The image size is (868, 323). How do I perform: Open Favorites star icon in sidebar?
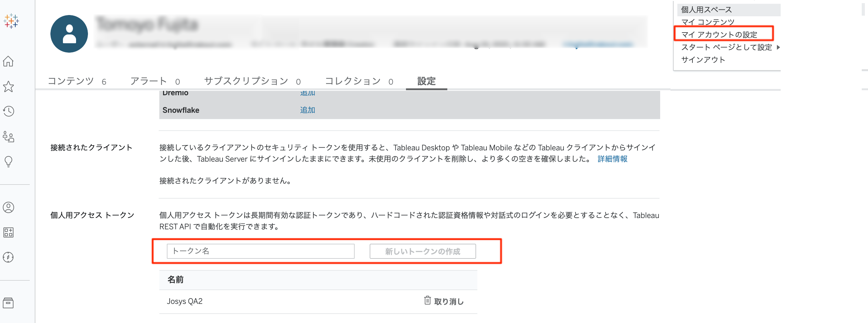click(x=8, y=87)
